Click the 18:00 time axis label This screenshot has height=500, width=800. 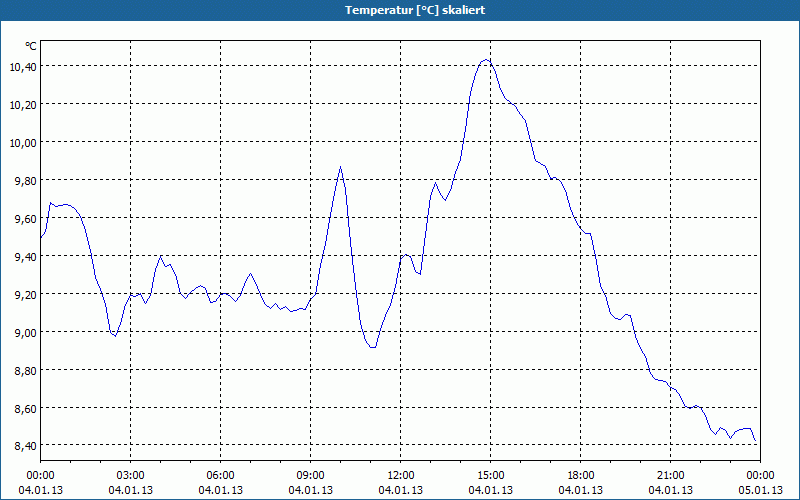(581, 476)
